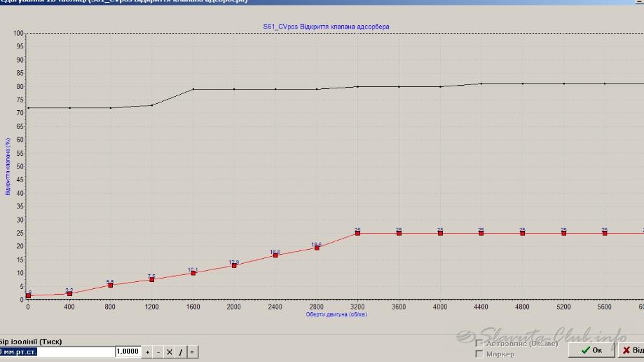Enable the Автозапис (OnLine) checkbox
The width and height of the screenshot is (644, 362).
tap(479, 344)
